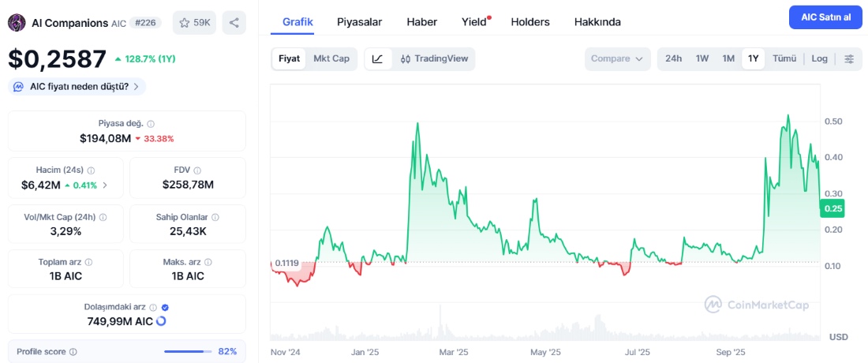The height and width of the screenshot is (363, 868).
Task: Switch to line chart icon
Action: [x=378, y=58]
